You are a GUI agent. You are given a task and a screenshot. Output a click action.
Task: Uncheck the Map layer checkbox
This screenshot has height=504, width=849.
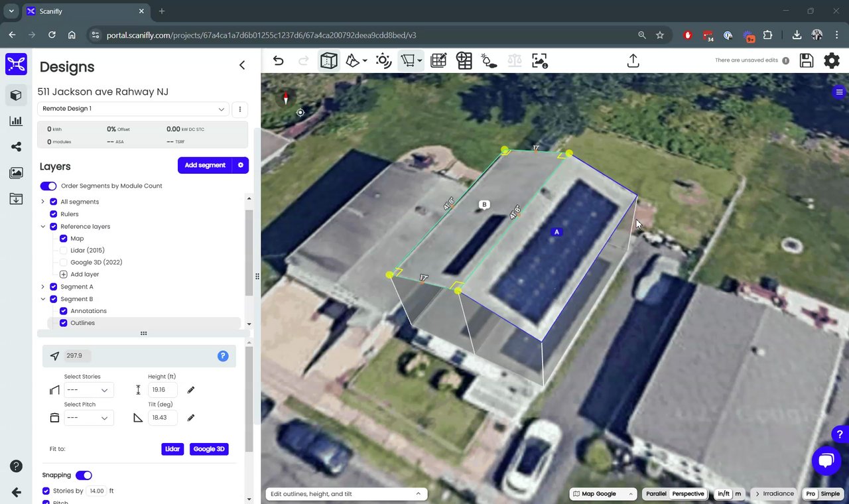(x=64, y=239)
